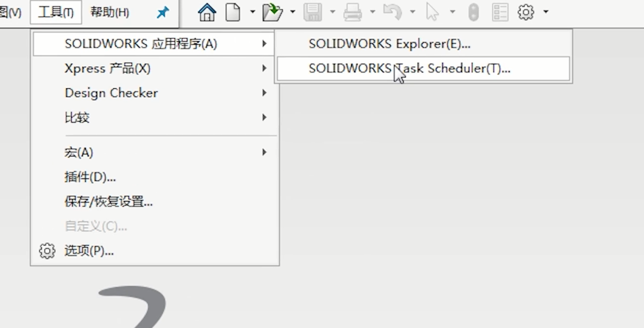This screenshot has height=328, width=644.
Task: Open the Design Checker submenu
Action: (x=154, y=93)
